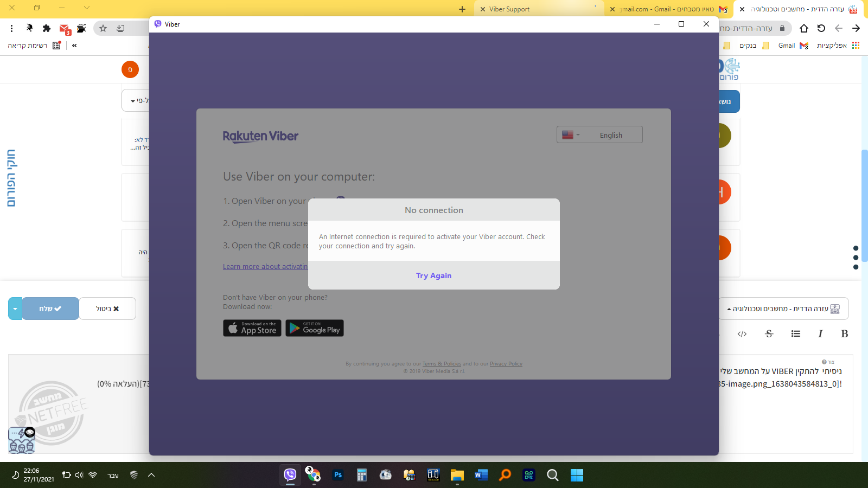Open the forum category selector dropdown
Screen dimensions: 868x488
point(783,309)
